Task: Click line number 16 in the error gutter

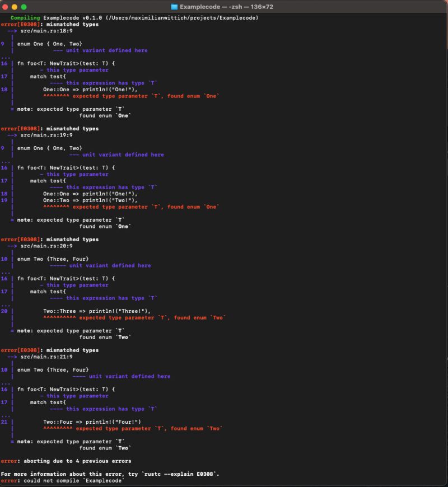Action: tap(6, 63)
